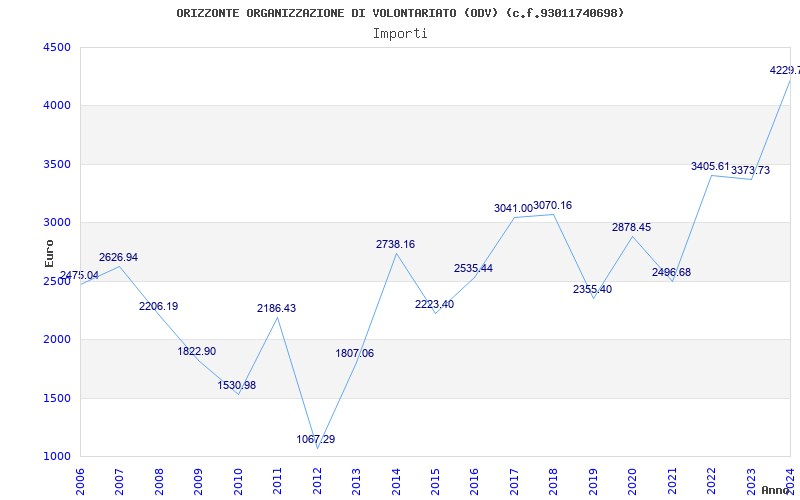
Task: Click x-axis year 2017
Action: 514,482
